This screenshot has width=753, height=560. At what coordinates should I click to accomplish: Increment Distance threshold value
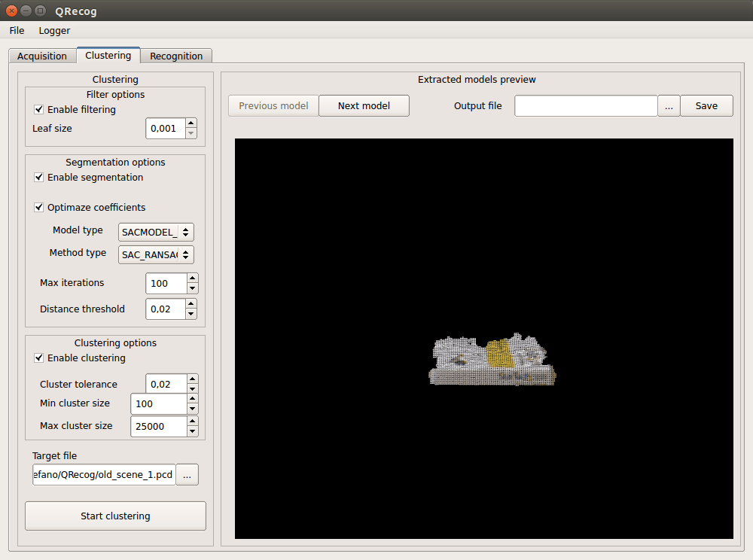tap(192, 304)
